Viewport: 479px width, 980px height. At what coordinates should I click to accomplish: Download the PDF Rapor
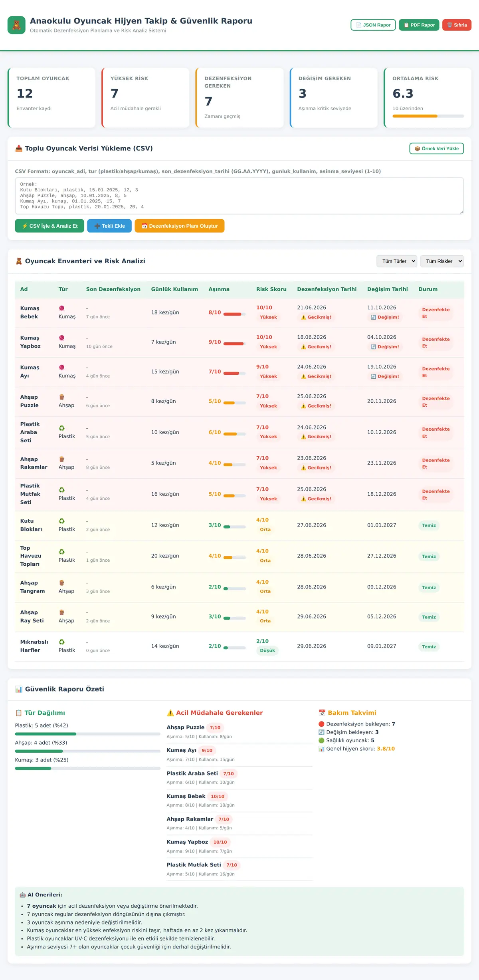coord(419,25)
